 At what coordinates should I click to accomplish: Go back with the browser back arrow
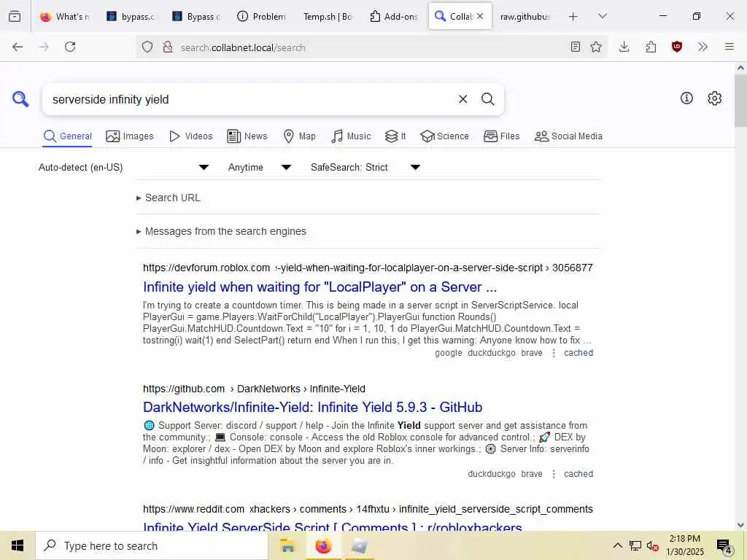tap(18, 47)
